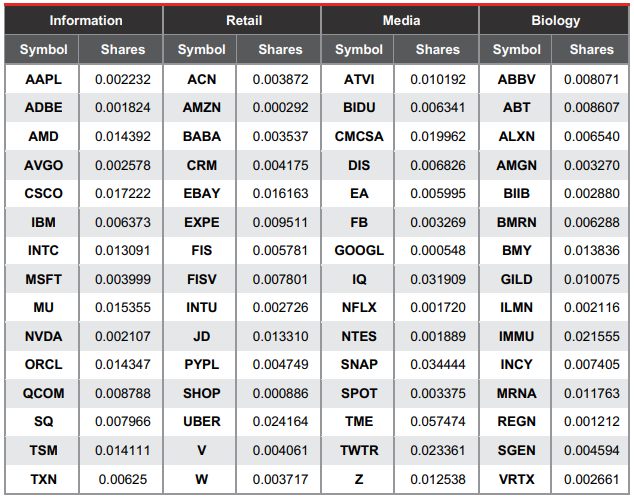The width and height of the screenshot is (634, 499).
Task: Select the TWTR symbol cell
Action: pos(357,450)
